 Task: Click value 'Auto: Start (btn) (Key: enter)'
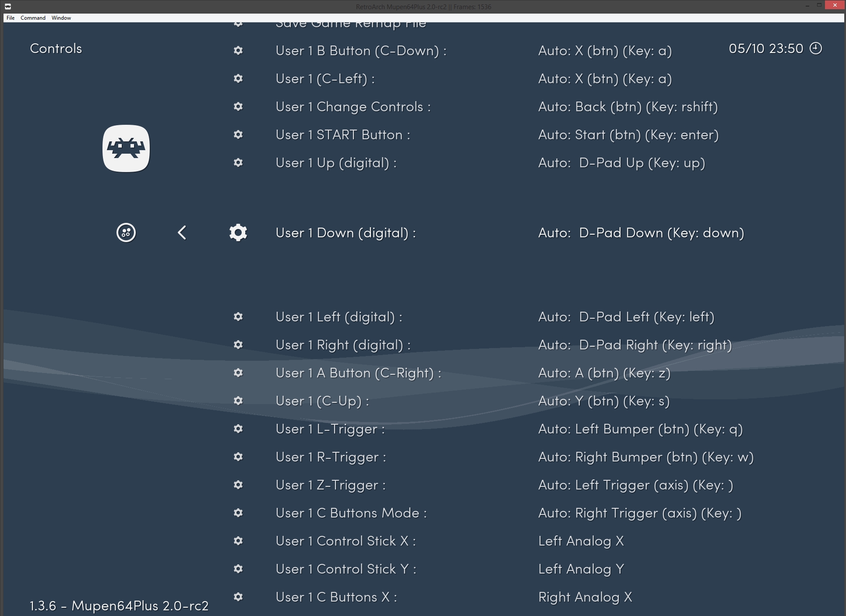(628, 135)
